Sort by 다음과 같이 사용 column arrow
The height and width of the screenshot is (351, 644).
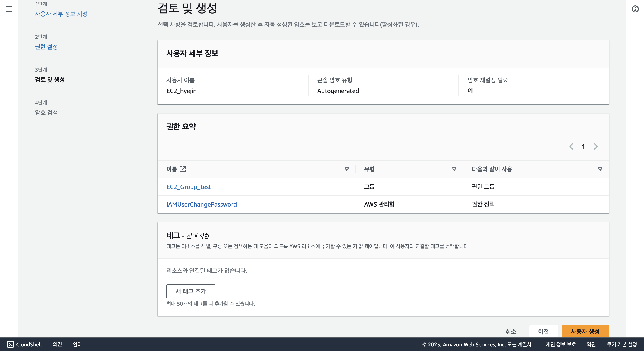pos(600,169)
